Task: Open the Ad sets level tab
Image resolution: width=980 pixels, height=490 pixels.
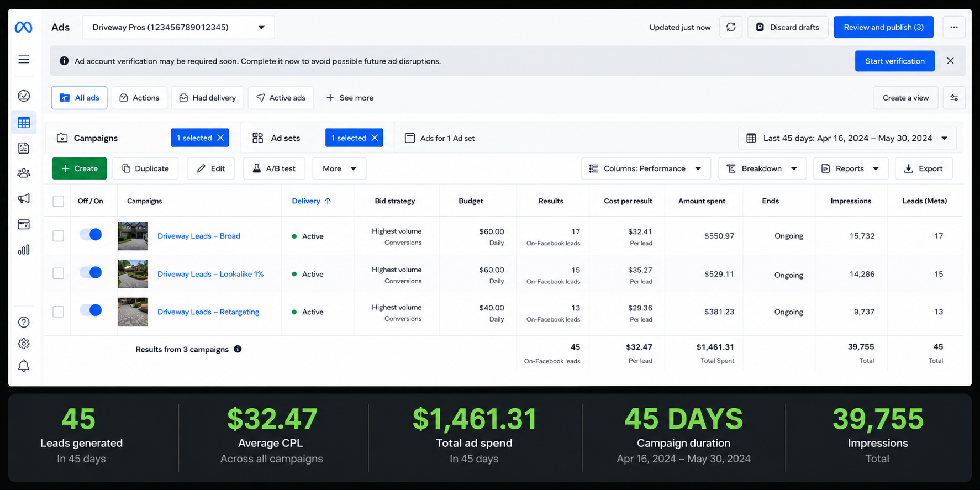Action: point(276,138)
